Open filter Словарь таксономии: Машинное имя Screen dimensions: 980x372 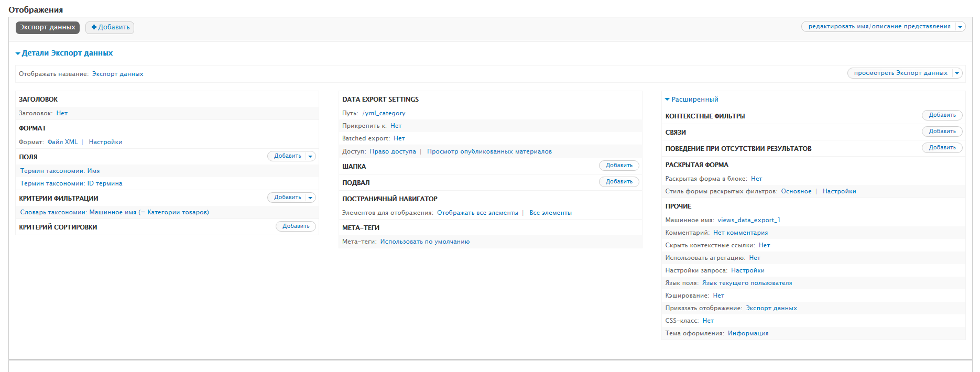tap(114, 212)
